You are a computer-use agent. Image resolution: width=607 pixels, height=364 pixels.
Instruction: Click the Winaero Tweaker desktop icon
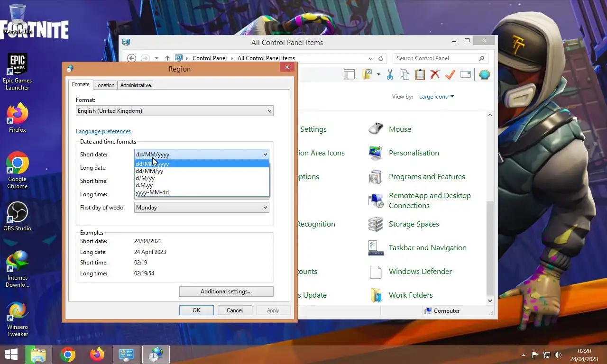[x=18, y=319]
